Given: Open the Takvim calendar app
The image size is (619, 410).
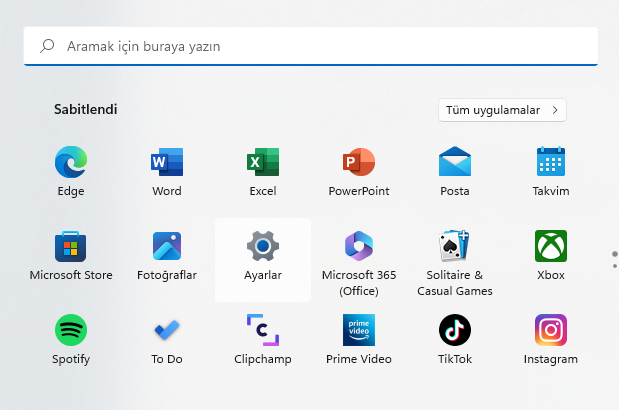Looking at the screenshot, I should point(551,171).
